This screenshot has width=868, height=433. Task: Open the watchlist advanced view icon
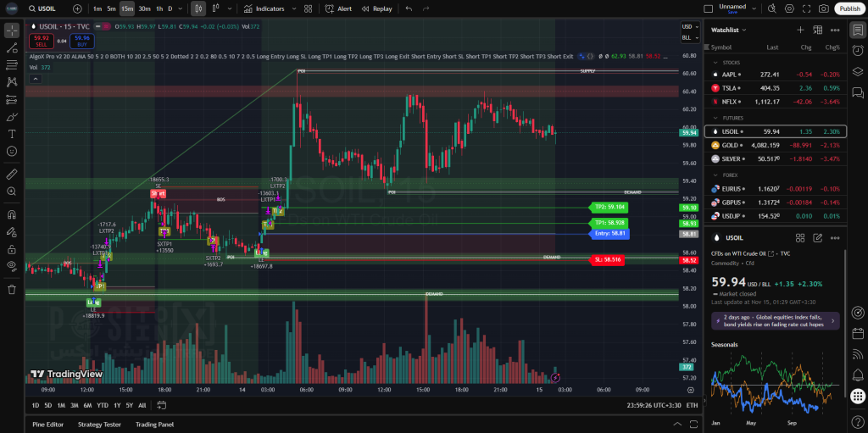(x=818, y=30)
